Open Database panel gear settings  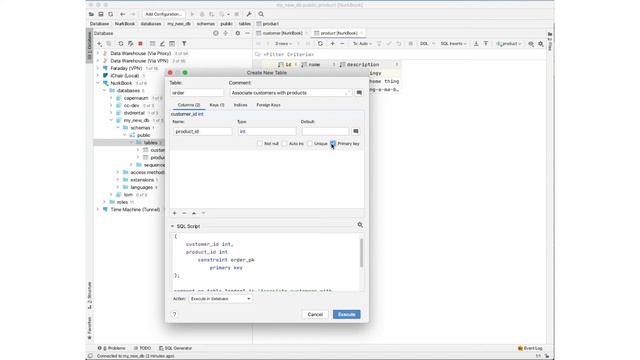238,33
